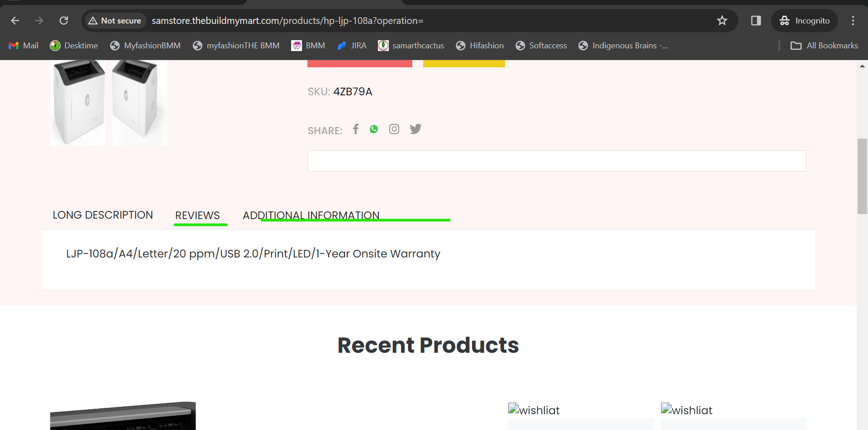Click the second wishliat wishlist icon
The width and height of the screenshot is (868, 430).
click(687, 410)
